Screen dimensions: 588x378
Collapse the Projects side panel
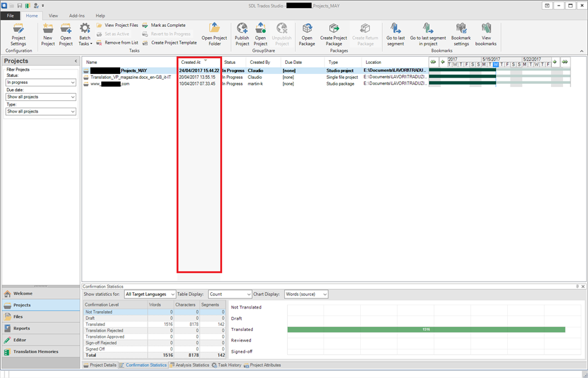(76, 61)
